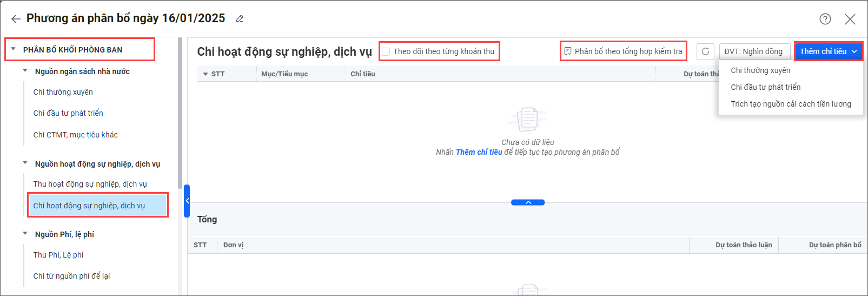Choose Chi đầu tư phát triển menu option

[765, 87]
